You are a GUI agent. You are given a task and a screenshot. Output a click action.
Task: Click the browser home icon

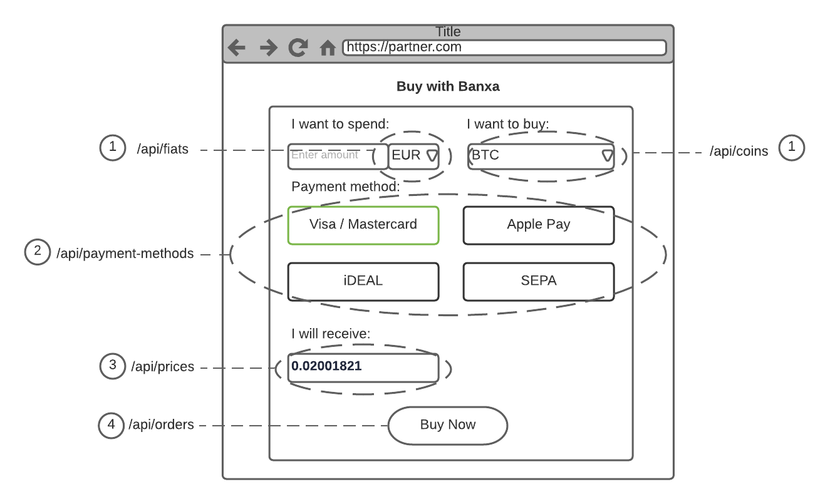click(328, 48)
